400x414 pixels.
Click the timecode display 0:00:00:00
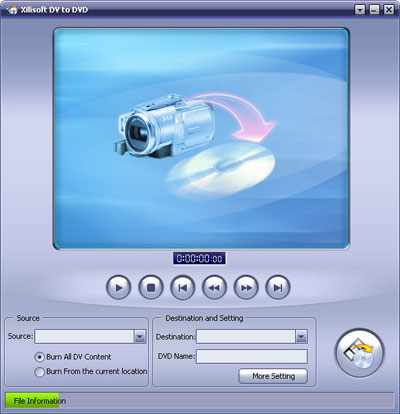[199, 258]
